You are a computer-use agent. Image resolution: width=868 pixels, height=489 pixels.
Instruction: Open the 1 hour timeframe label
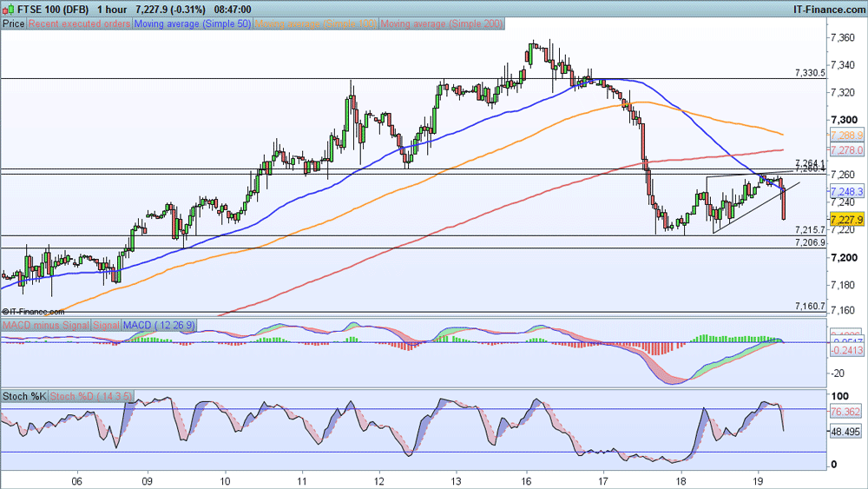112,10
